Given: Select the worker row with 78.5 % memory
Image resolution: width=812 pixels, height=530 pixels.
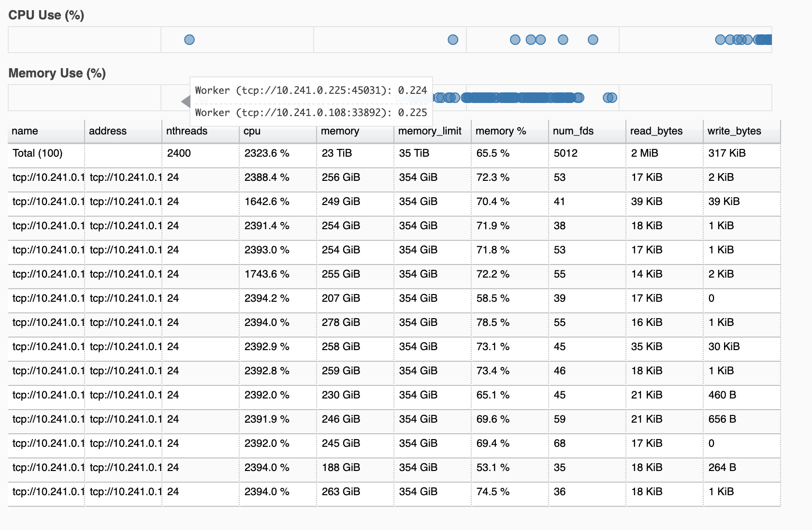Looking at the screenshot, I should tap(394, 324).
